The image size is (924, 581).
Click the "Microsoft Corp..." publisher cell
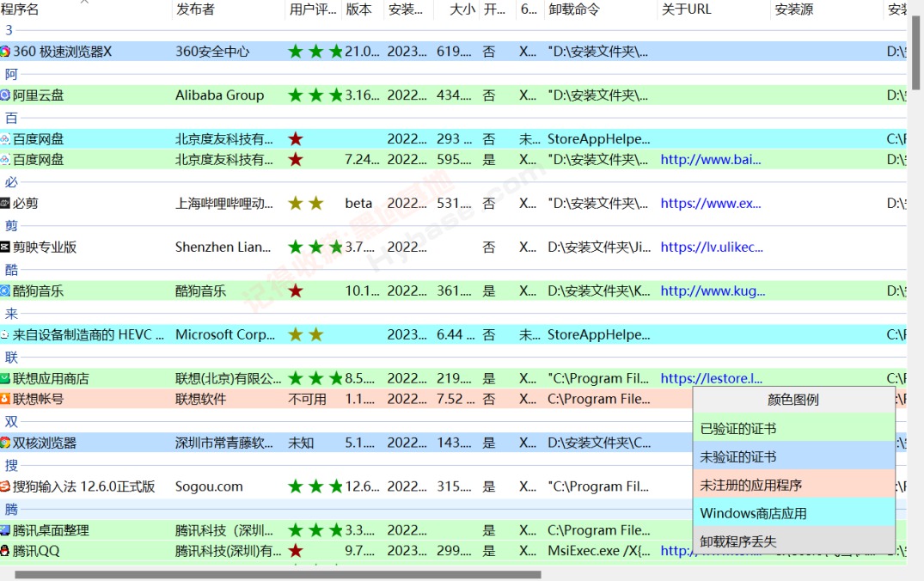click(x=225, y=334)
